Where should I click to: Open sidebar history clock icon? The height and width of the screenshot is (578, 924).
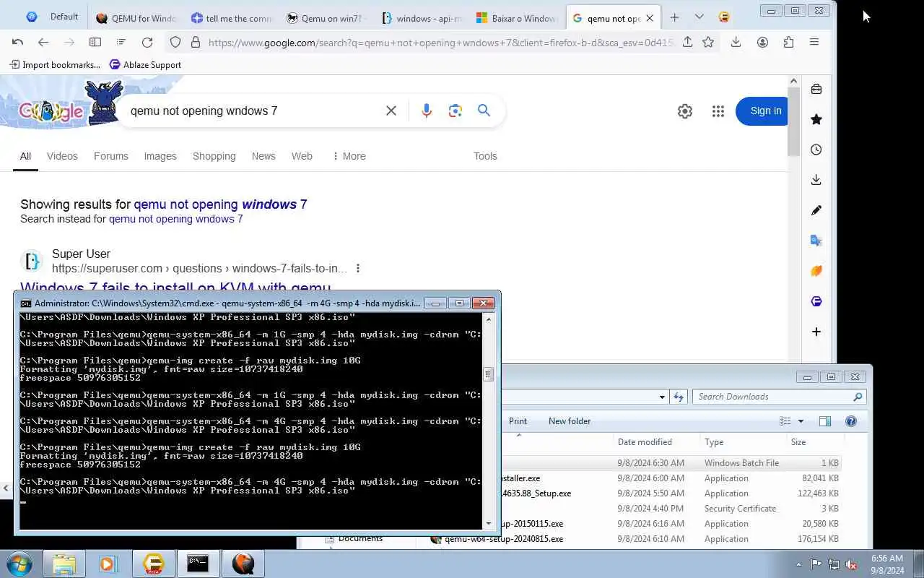(x=816, y=150)
